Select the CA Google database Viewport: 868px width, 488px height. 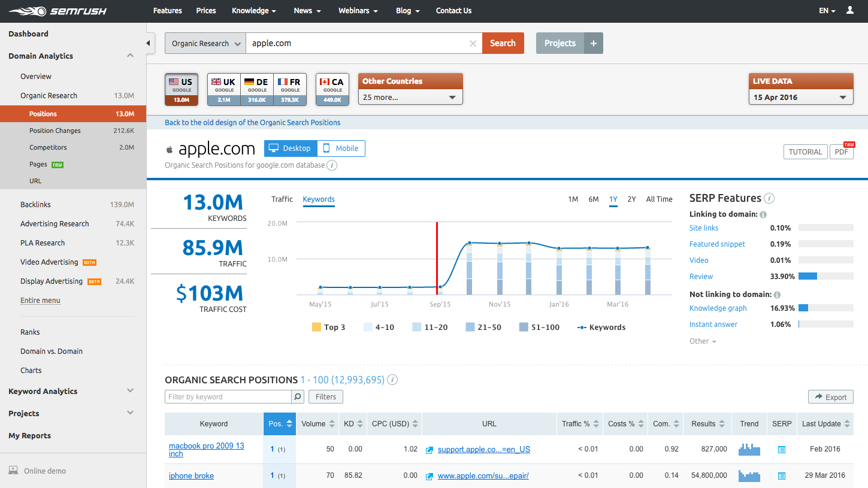pyautogui.click(x=332, y=89)
